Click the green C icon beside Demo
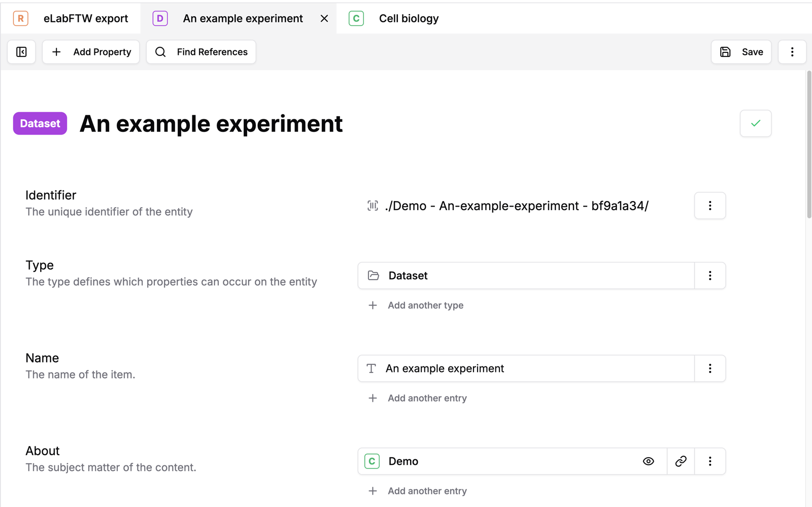This screenshot has height=507, width=812. [x=372, y=461]
